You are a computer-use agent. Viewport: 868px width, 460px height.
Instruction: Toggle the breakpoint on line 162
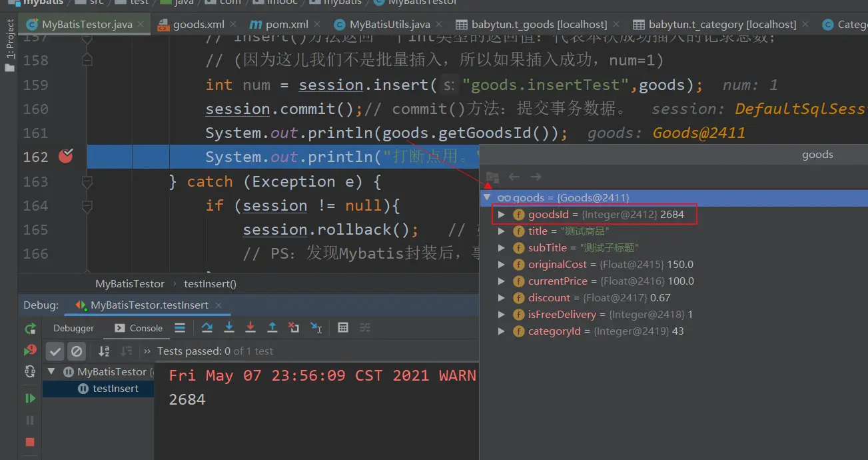point(65,157)
